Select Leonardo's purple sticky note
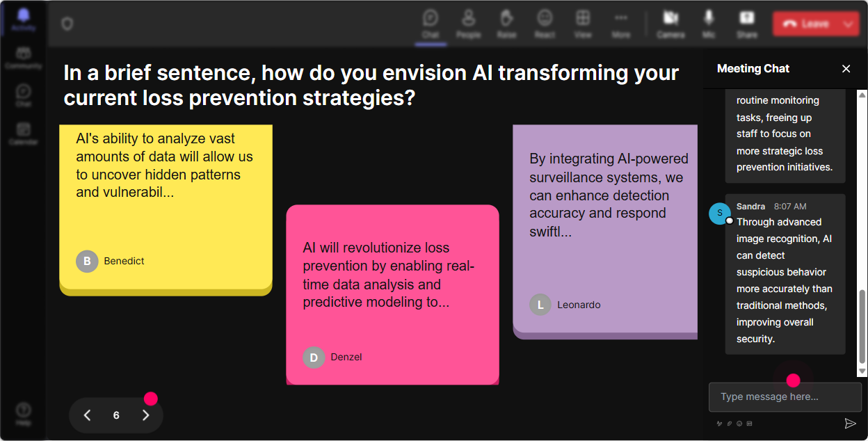Screen dimensions: 868x441 click(605, 232)
